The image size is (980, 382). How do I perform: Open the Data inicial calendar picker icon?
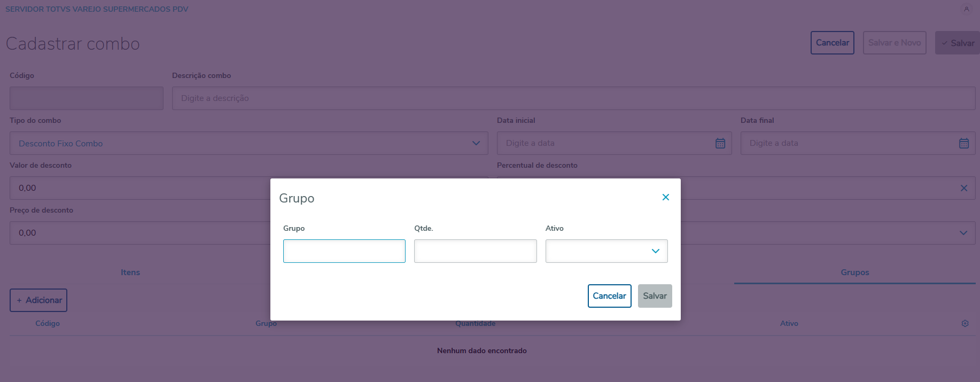pyautogui.click(x=720, y=143)
